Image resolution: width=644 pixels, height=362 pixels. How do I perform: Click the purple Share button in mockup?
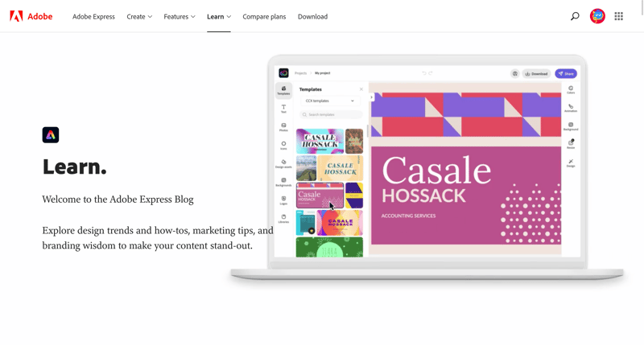566,73
